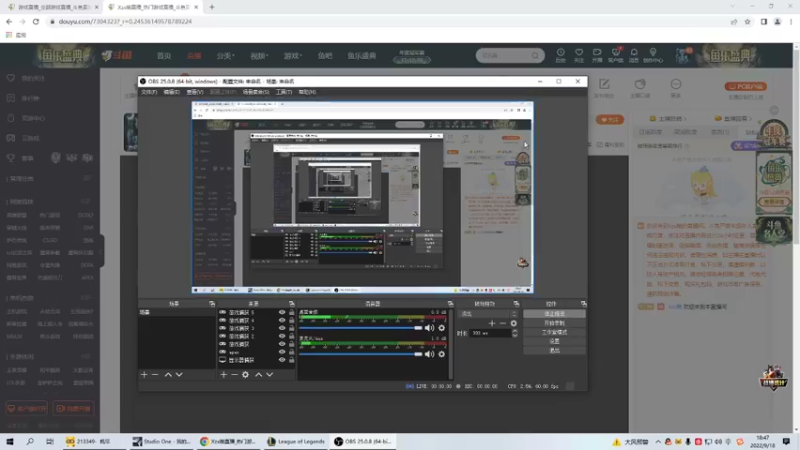Click Studio Mode button in Controls
The height and width of the screenshot is (450, 800).
(x=555, y=332)
